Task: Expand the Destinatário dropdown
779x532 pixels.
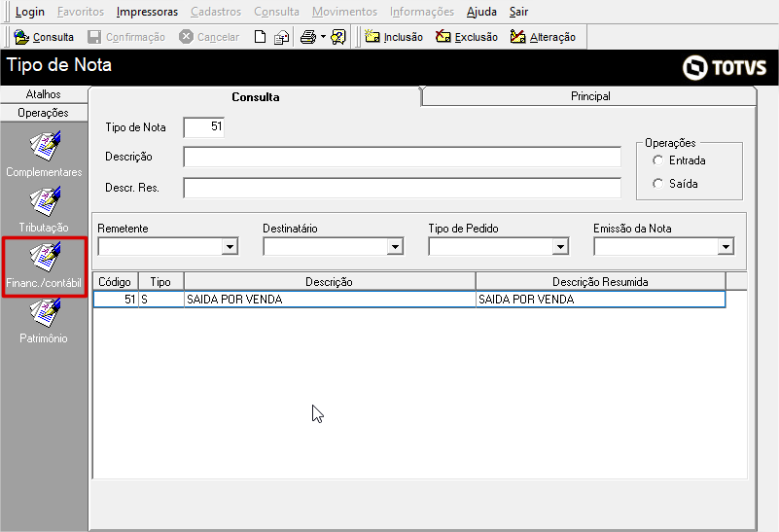Action: tap(395, 246)
